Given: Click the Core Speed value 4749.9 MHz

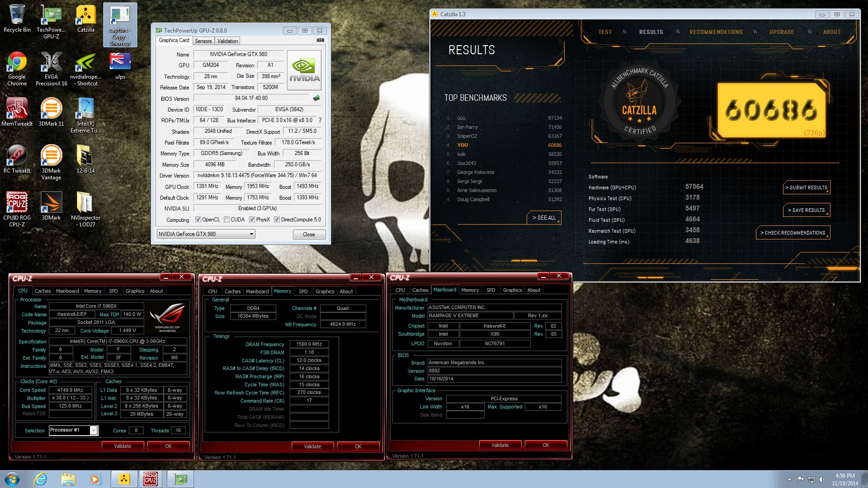Looking at the screenshot, I should coord(70,390).
